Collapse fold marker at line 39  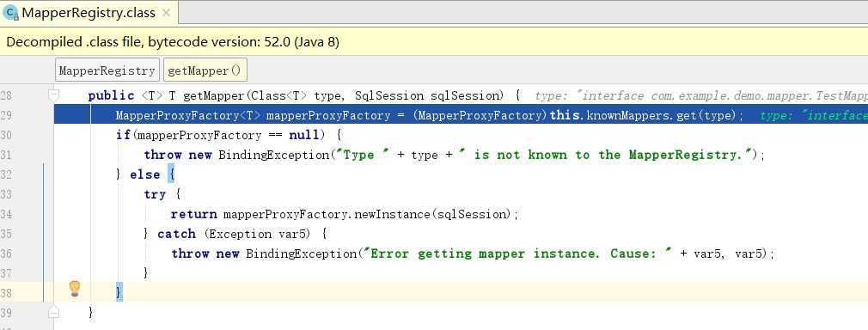[x=53, y=312]
